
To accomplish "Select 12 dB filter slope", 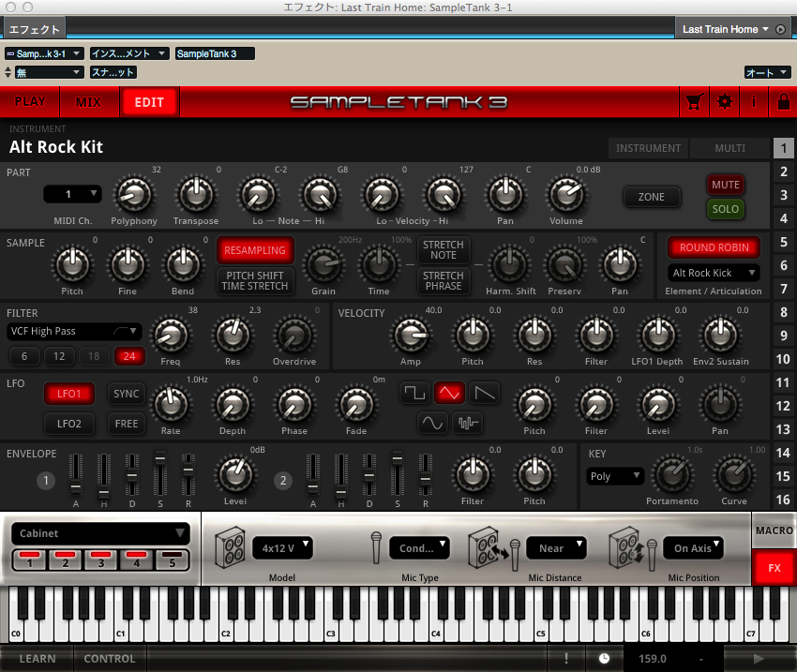I will tap(59, 356).
